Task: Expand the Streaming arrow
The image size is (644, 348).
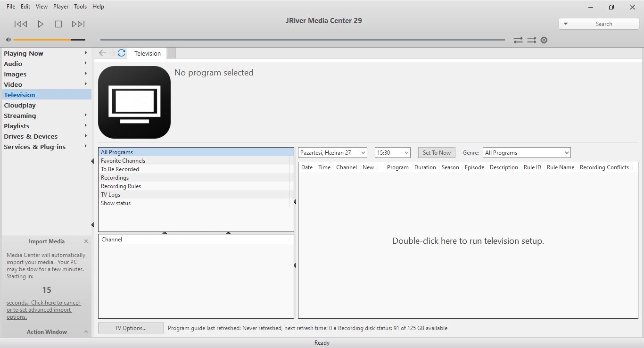Action: pyautogui.click(x=86, y=115)
